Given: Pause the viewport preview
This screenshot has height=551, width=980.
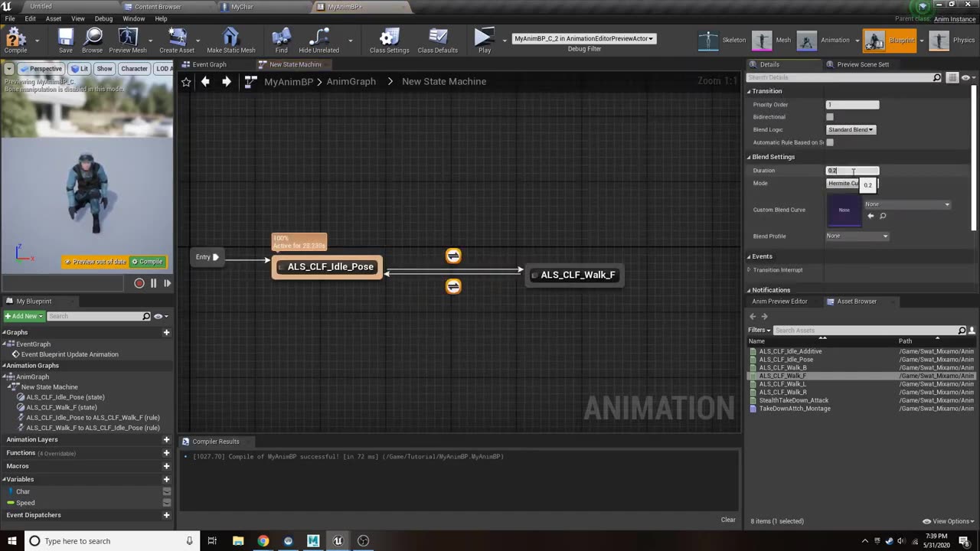Looking at the screenshot, I should [x=153, y=283].
